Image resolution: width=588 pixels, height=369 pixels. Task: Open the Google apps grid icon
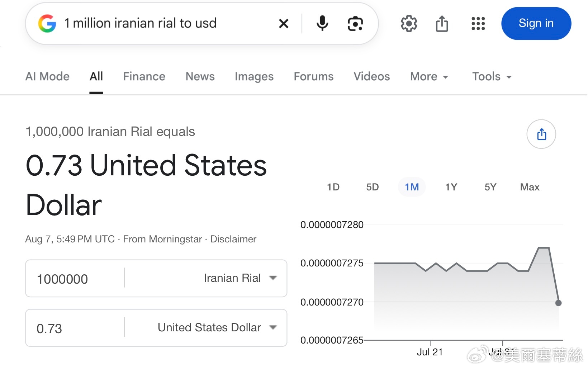(x=478, y=24)
